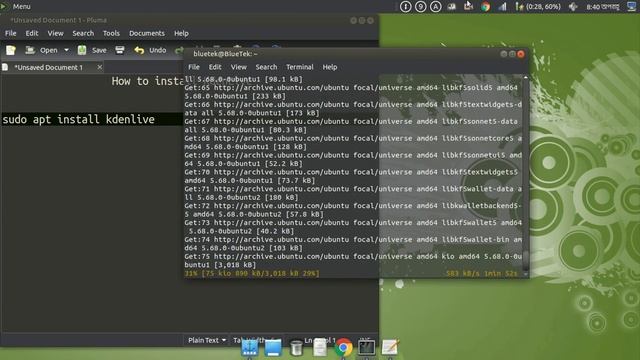The height and width of the screenshot is (360, 640).
Task: Open Pluma's Search menu
Action: pos(83,33)
